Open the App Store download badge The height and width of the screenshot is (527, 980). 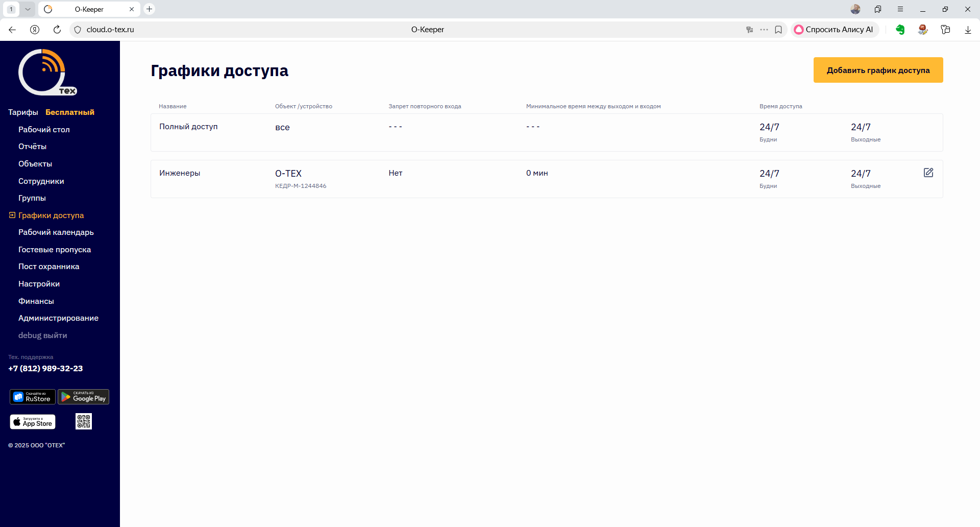[33, 422]
